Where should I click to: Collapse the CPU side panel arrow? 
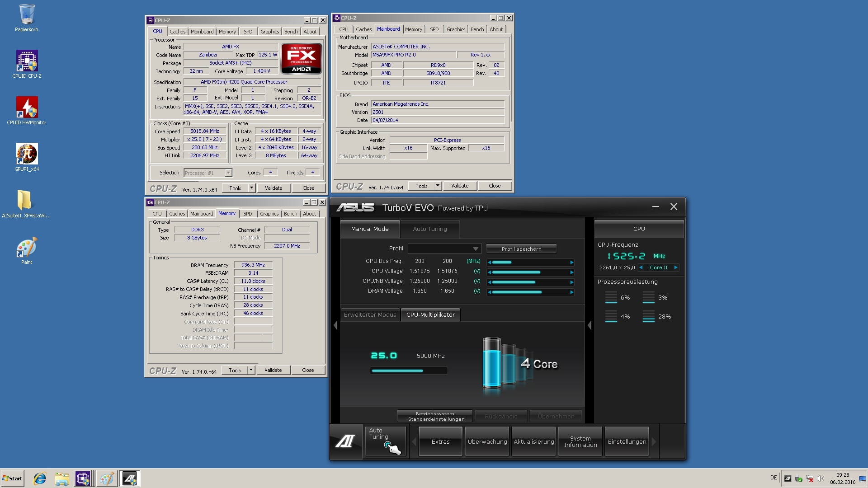click(590, 325)
